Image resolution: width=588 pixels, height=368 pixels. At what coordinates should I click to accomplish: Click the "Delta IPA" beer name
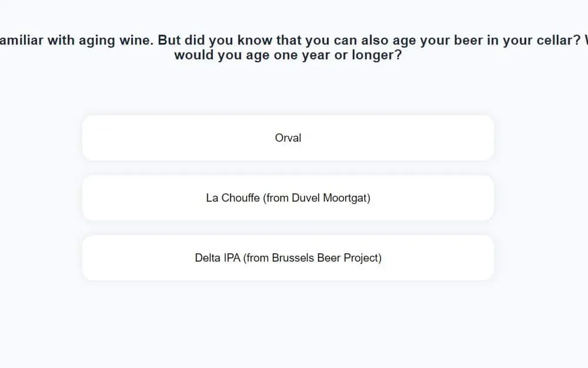point(218,258)
